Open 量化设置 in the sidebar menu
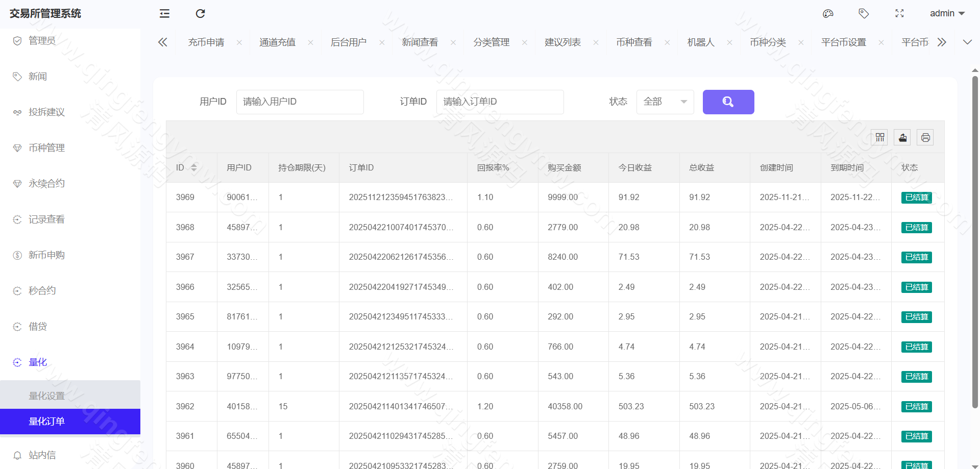Screen dimensions: 980x469 tap(46, 395)
